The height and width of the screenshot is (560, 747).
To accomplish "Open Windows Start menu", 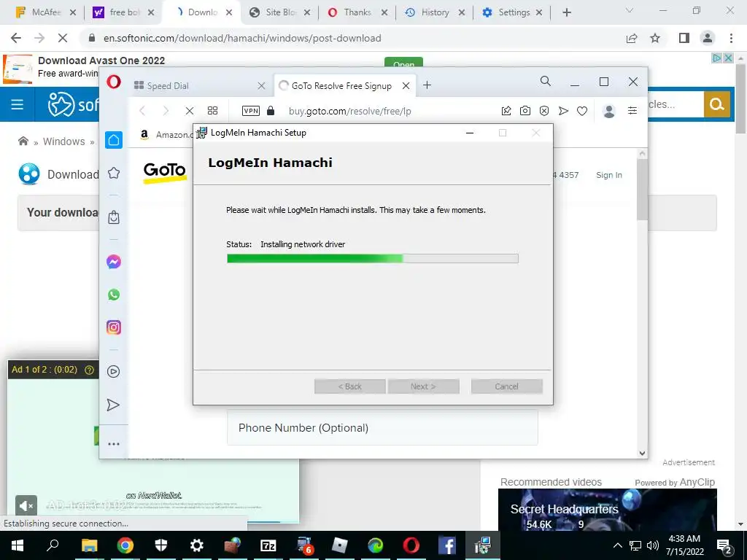I will 18,545.
